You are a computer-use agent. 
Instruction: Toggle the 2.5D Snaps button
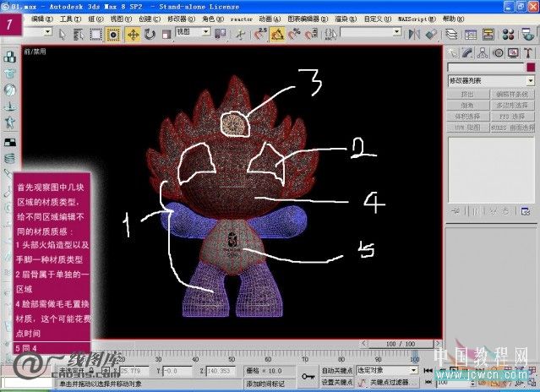click(260, 34)
